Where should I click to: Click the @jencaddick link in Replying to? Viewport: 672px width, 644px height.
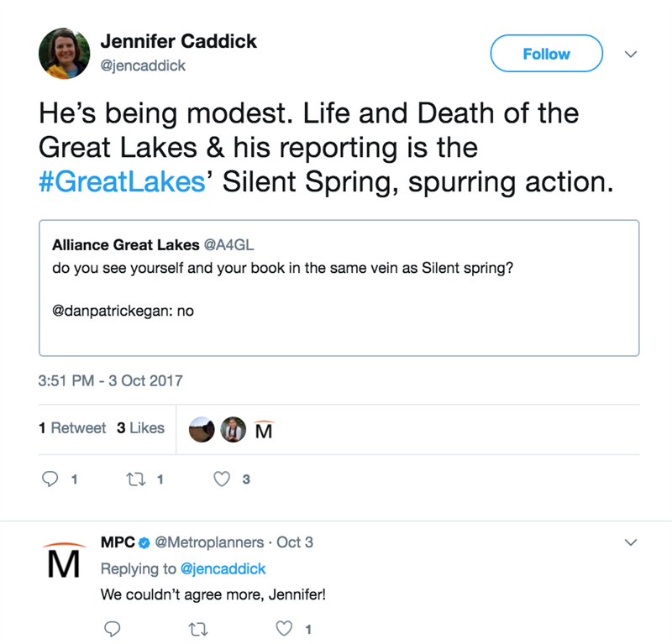tap(223, 569)
